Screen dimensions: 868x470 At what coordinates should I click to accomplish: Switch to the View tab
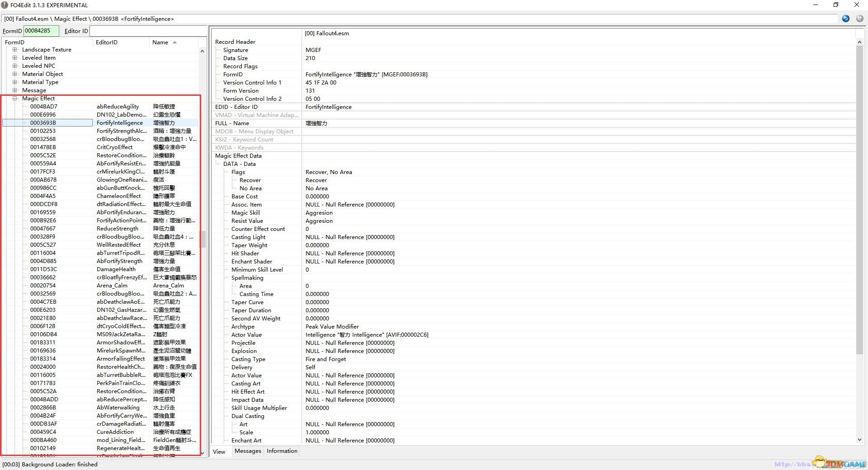(219, 451)
